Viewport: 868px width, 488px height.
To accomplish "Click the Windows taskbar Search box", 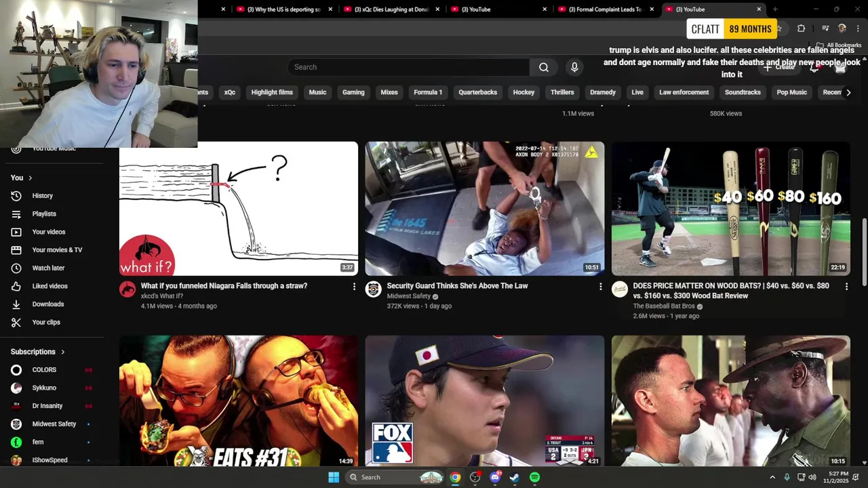I will tap(395, 477).
